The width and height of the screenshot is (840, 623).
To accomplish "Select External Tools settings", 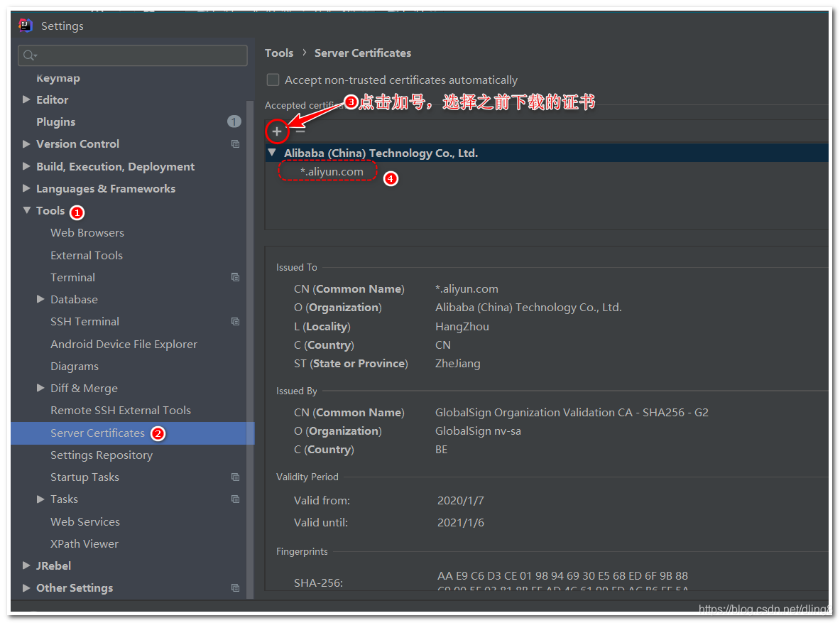I will pos(87,255).
